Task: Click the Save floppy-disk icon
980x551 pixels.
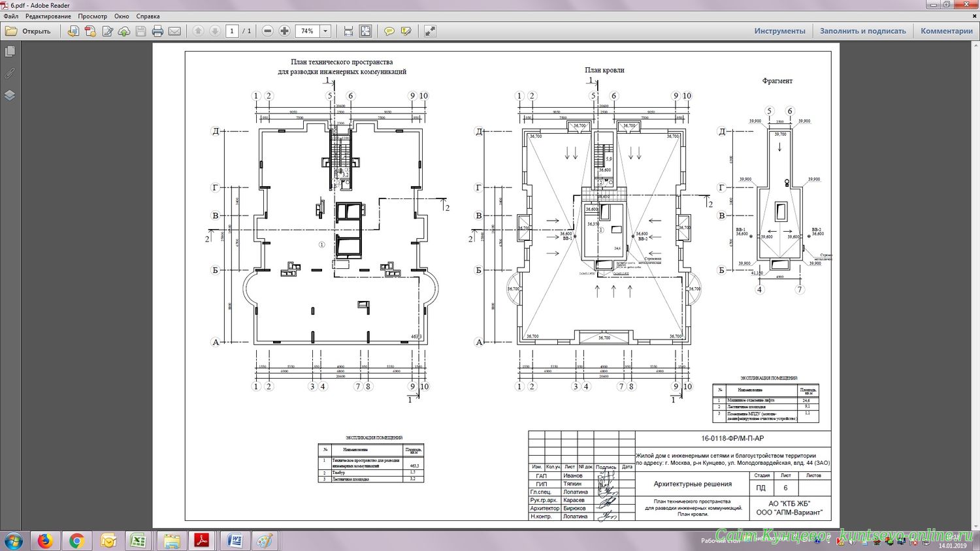Action: 140,31
